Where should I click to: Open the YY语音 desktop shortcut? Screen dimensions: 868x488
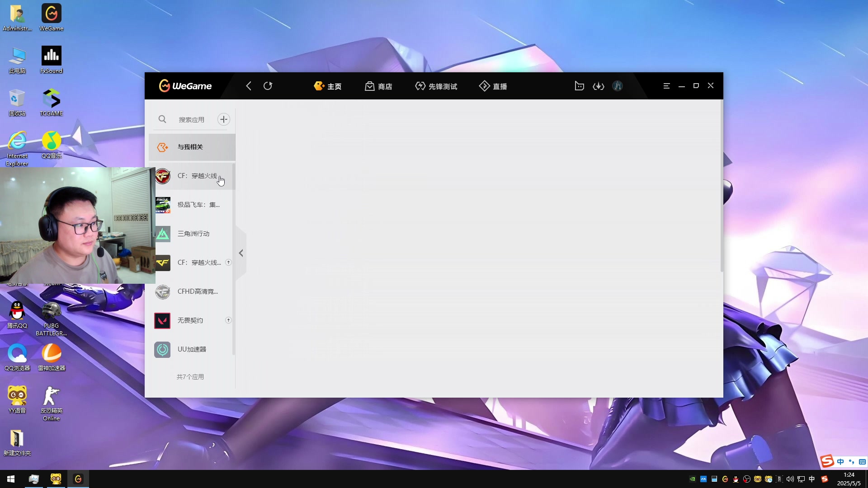click(x=17, y=400)
